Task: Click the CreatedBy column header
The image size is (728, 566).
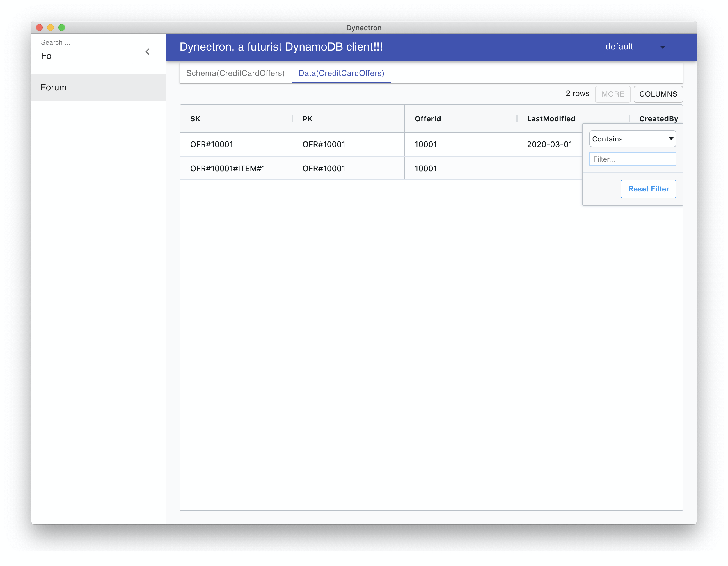Action: click(658, 119)
